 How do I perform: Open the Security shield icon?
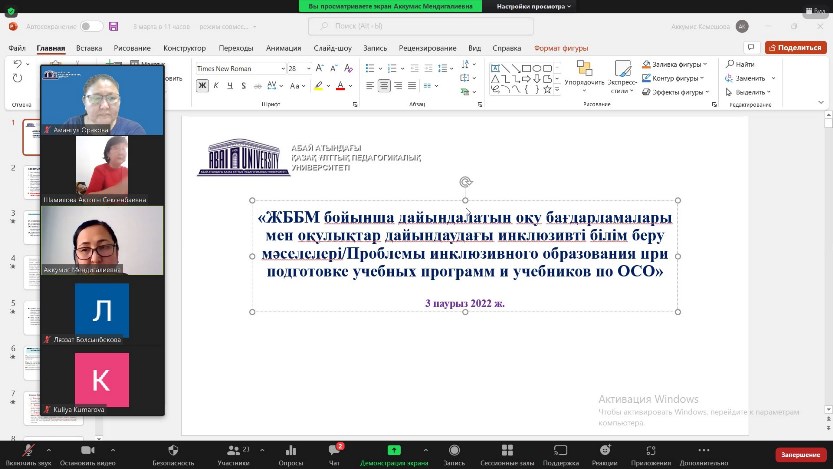(x=173, y=451)
